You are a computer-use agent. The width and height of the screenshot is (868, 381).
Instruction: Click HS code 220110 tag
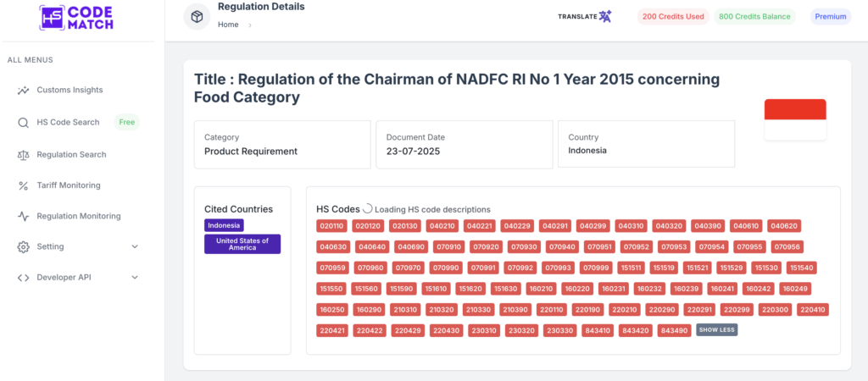click(x=551, y=310)
